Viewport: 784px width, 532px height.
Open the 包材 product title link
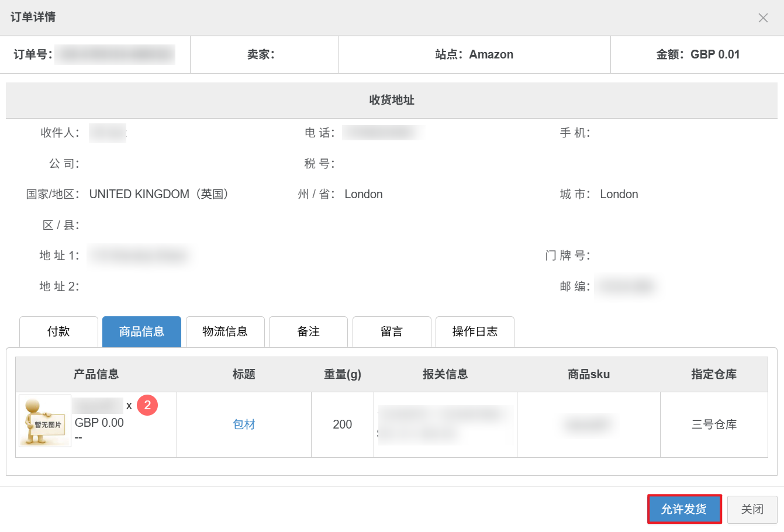click(x=244, y=424)
